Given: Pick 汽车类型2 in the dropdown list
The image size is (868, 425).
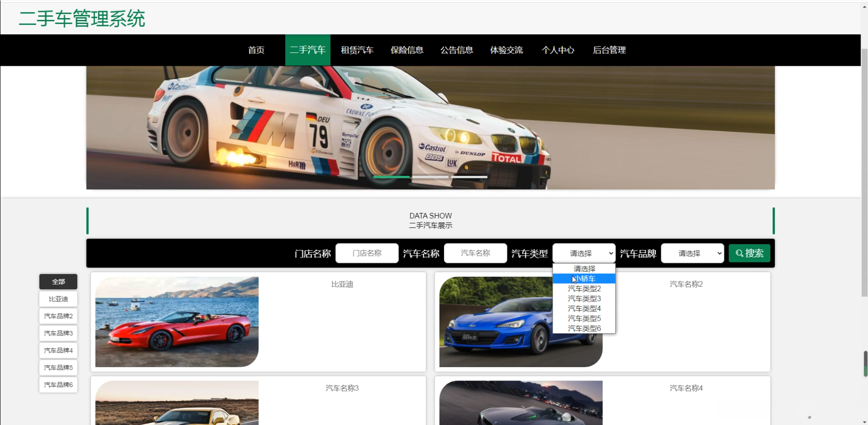Looking at the screenshot, I should pyautogui.click(x=584, y=288).
